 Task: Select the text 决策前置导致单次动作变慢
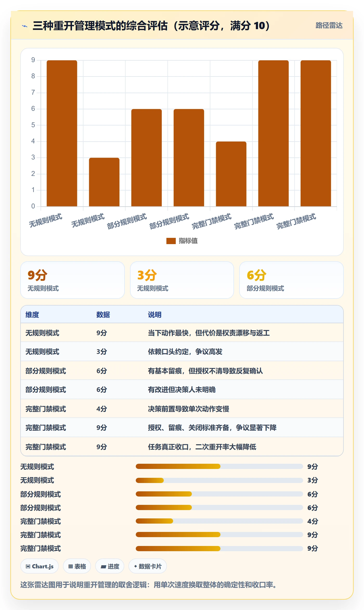click(x=188, y=409)
